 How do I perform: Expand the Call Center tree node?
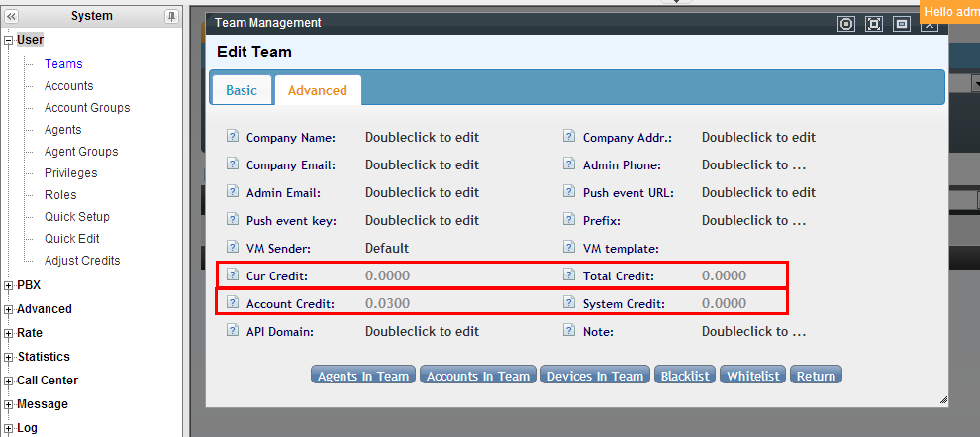pos(9,382)
